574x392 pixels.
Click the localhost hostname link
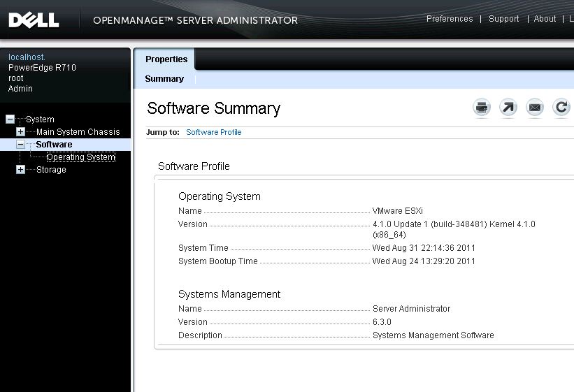pyautogui.click(x=27, y=57)
